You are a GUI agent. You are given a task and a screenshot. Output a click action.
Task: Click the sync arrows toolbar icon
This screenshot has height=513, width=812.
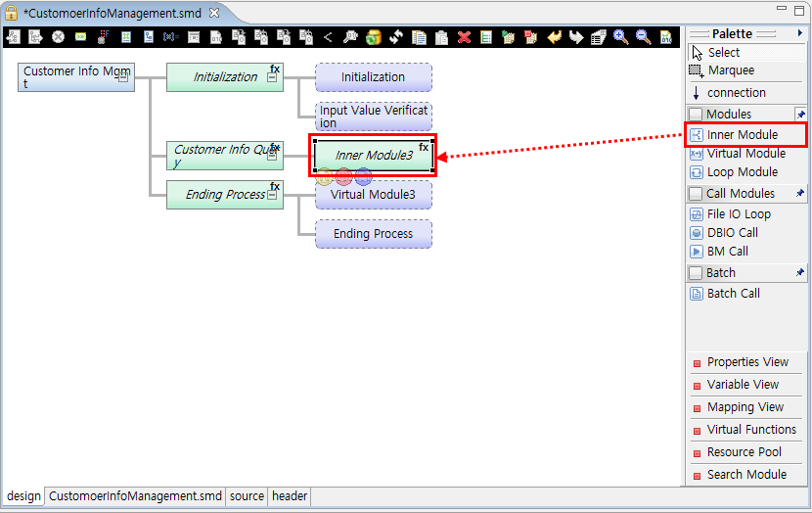(396, 37)
